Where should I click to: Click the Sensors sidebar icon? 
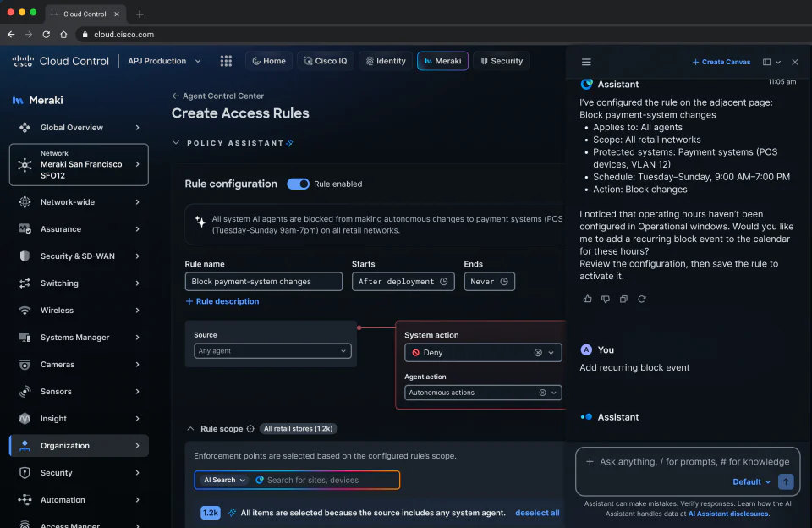point(25,392)
